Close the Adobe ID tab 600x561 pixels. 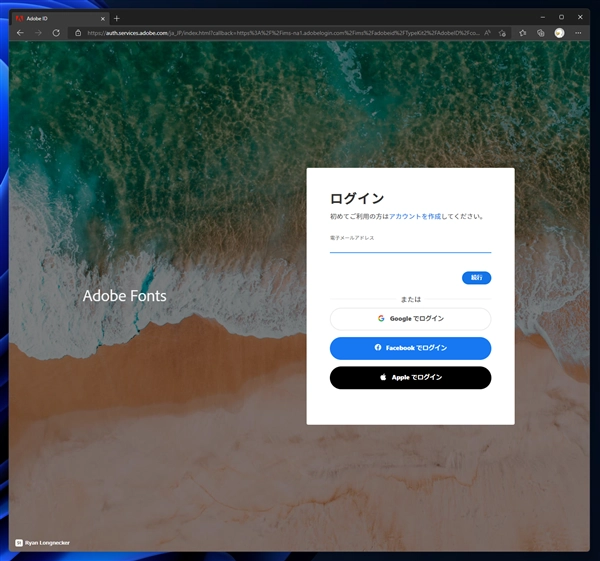(103, 18)
